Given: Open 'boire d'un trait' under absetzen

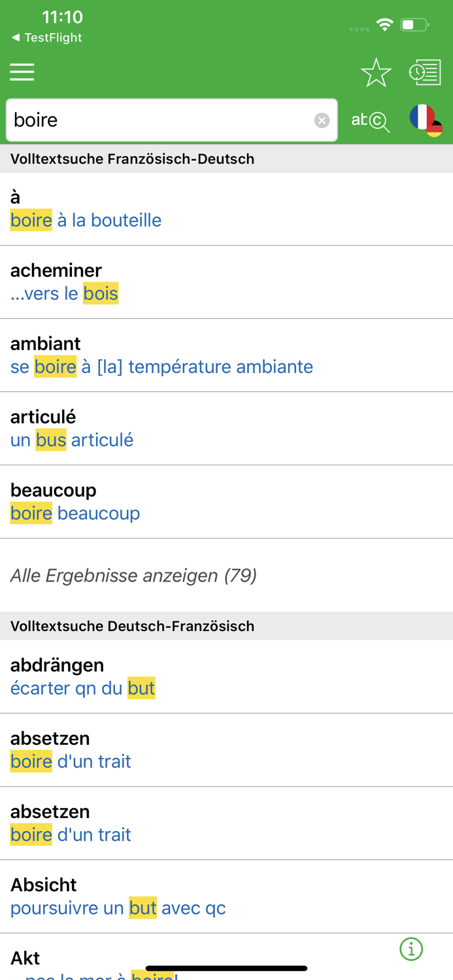Looking at the screenshot, I should [x=70, y=761].
